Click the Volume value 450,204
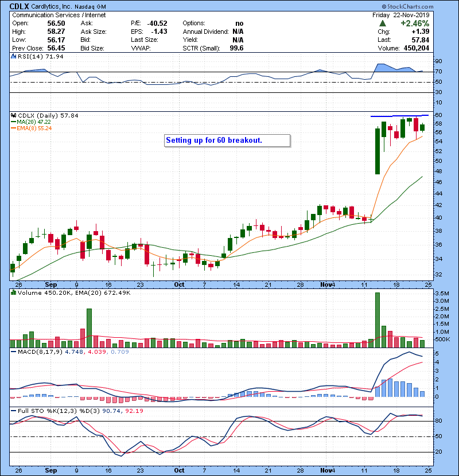The height and width of the screenshot is (476, 459). coord(417,48)
